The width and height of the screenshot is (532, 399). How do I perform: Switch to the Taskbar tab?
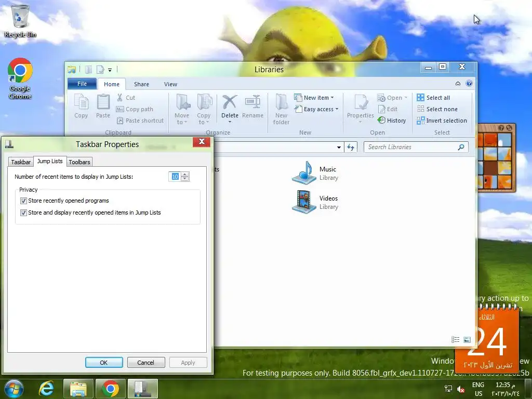[x=21, y=162]
